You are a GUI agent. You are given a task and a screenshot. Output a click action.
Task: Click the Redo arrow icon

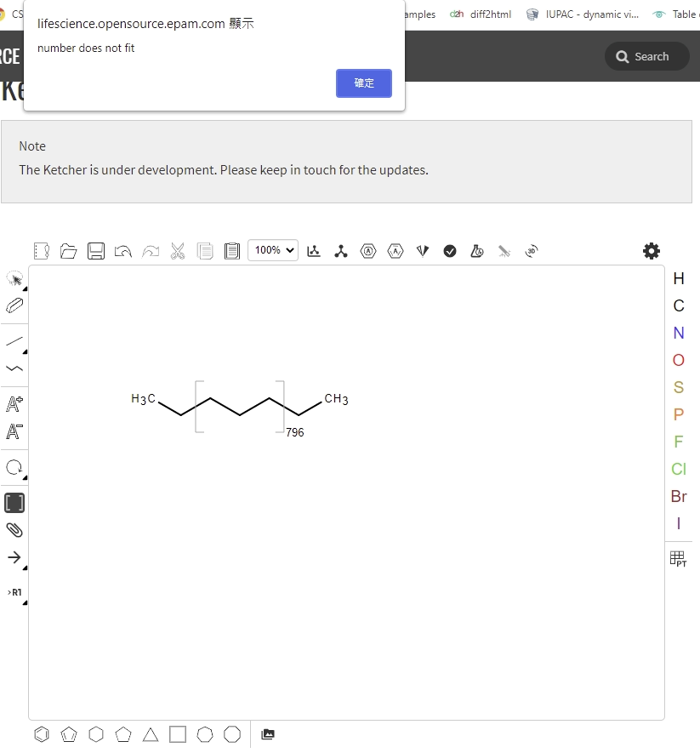coord(151,251)
